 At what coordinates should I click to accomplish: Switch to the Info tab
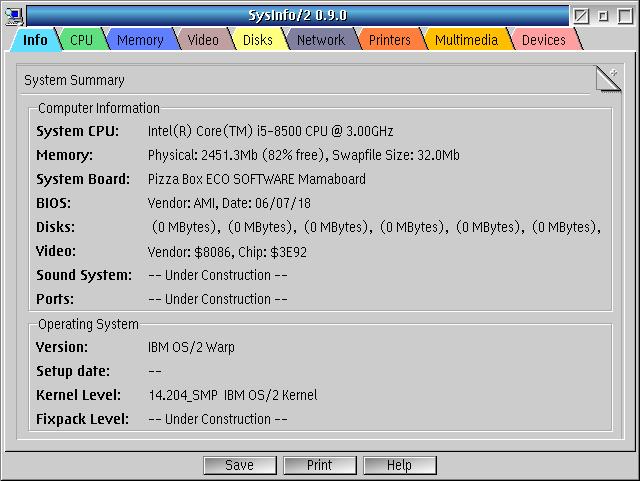pyautogui.click(x=35, y=40)
